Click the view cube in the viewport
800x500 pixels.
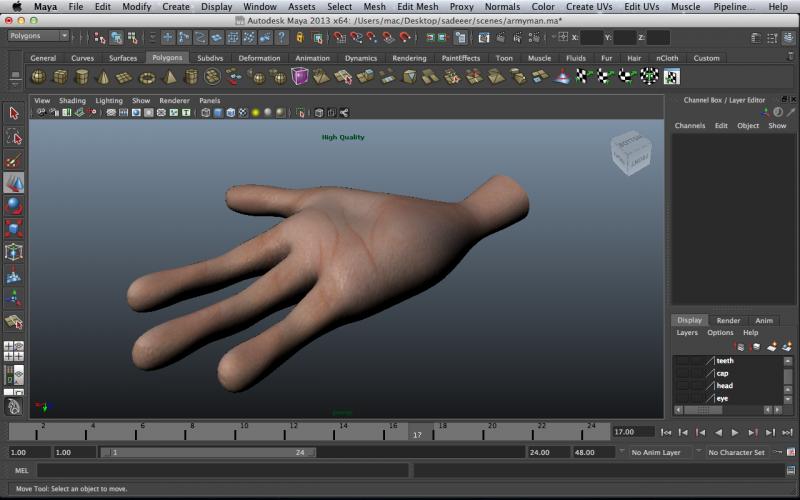coord(629,155)
